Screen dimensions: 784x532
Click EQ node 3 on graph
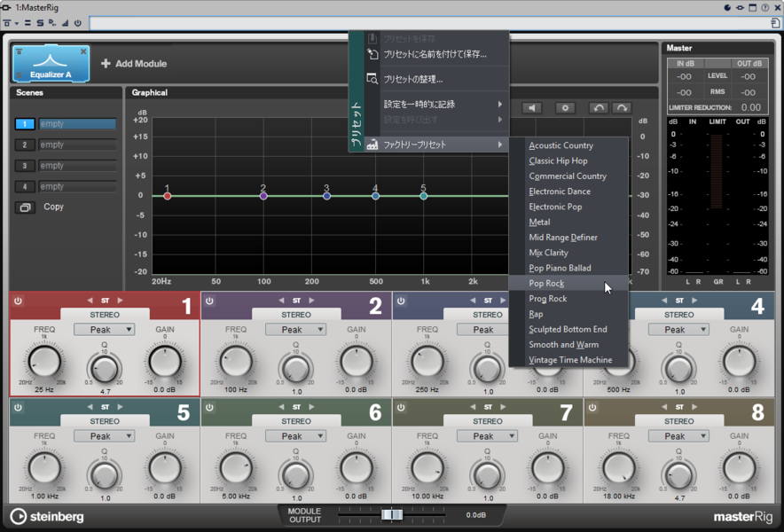(326, 196)
